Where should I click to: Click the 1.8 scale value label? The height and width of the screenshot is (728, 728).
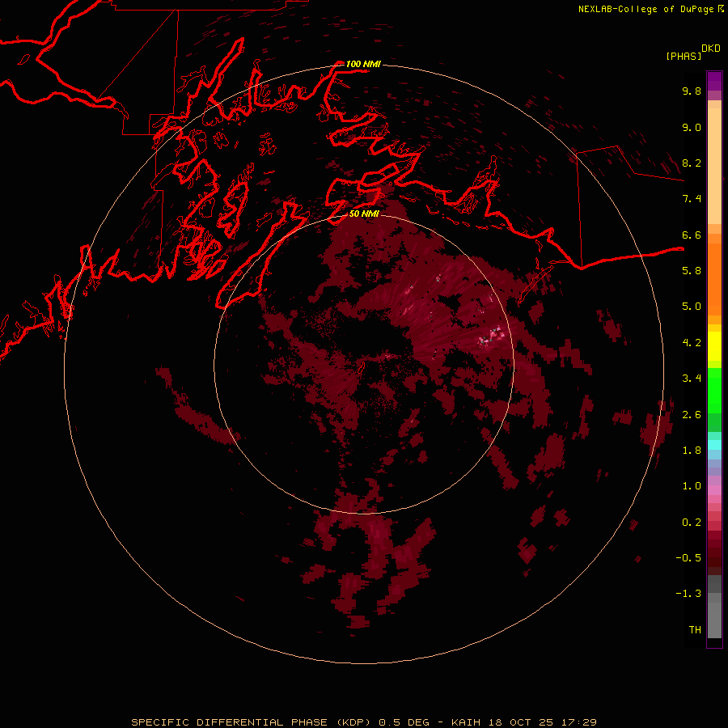click(692, 451)
